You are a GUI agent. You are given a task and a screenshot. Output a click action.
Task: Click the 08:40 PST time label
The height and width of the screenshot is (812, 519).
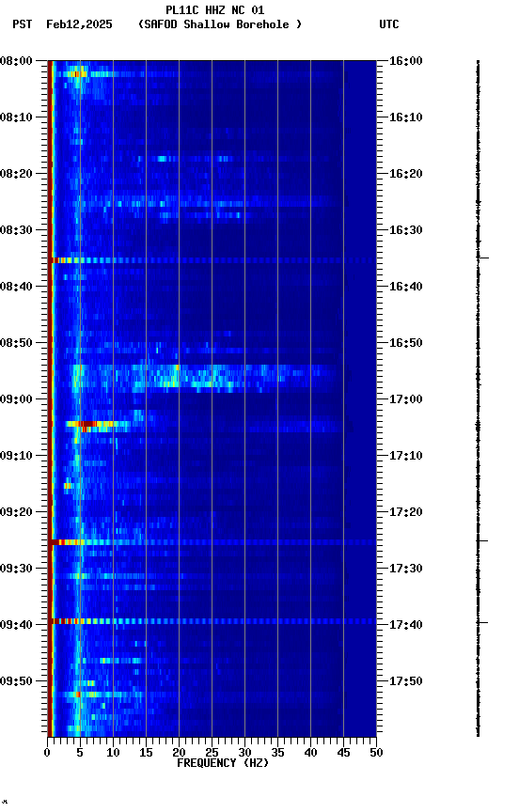(x=16, y=287)
